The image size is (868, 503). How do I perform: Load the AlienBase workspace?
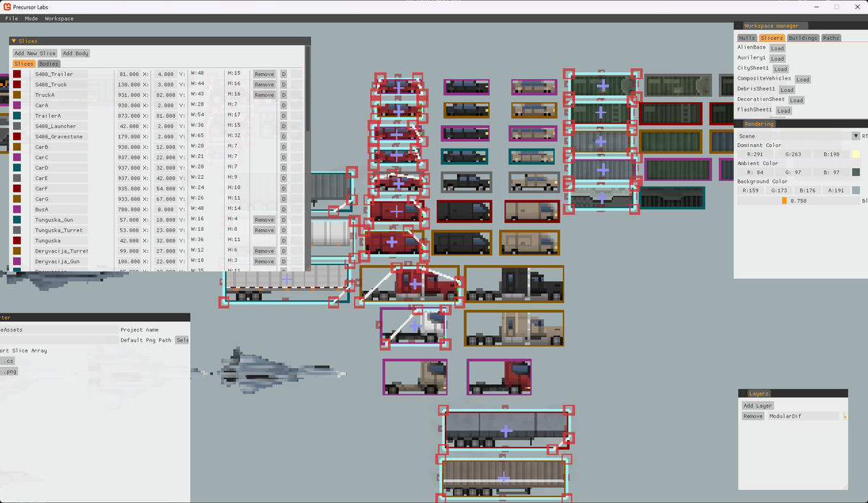(x=777, y=48)
